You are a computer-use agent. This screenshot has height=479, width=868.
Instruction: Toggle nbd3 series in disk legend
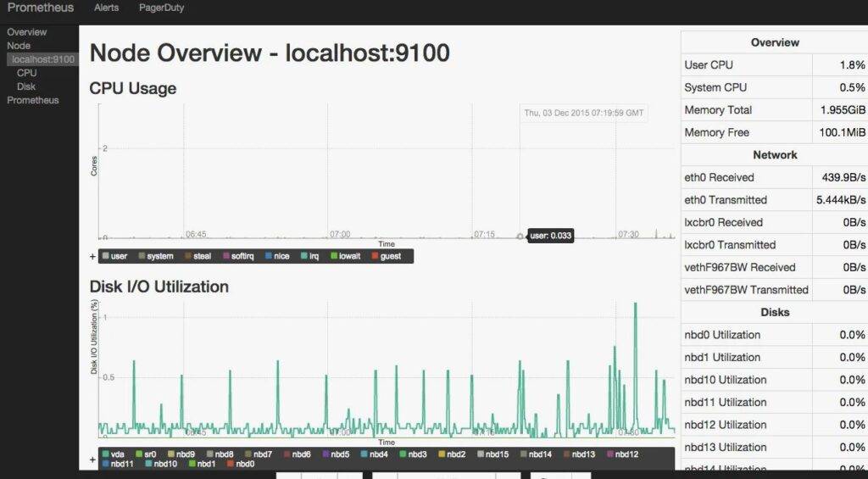pos(413,454)
